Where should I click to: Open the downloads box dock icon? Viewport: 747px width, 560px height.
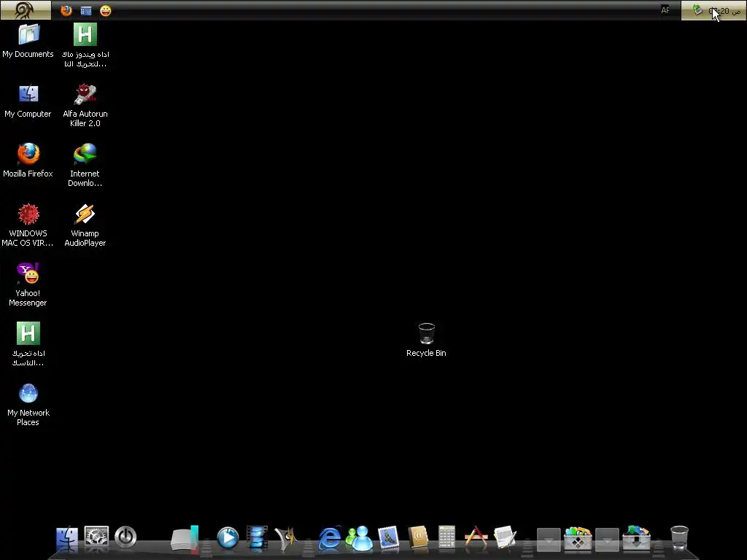click(636, 538)
